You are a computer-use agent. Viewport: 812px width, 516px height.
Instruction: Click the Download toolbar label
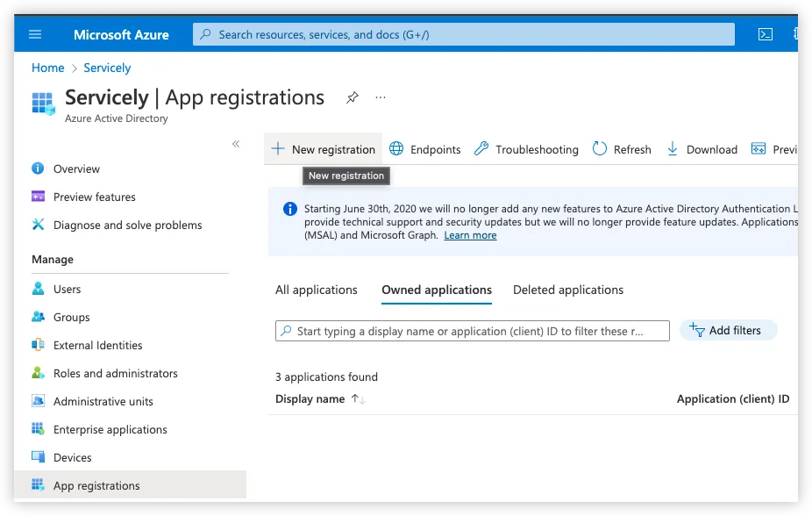tap(711, 150)
